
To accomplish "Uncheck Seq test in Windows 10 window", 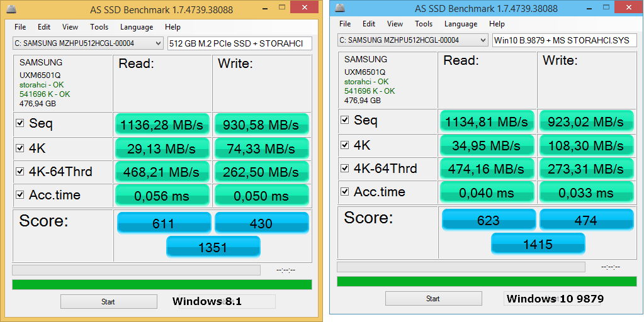I will [344, 119].
